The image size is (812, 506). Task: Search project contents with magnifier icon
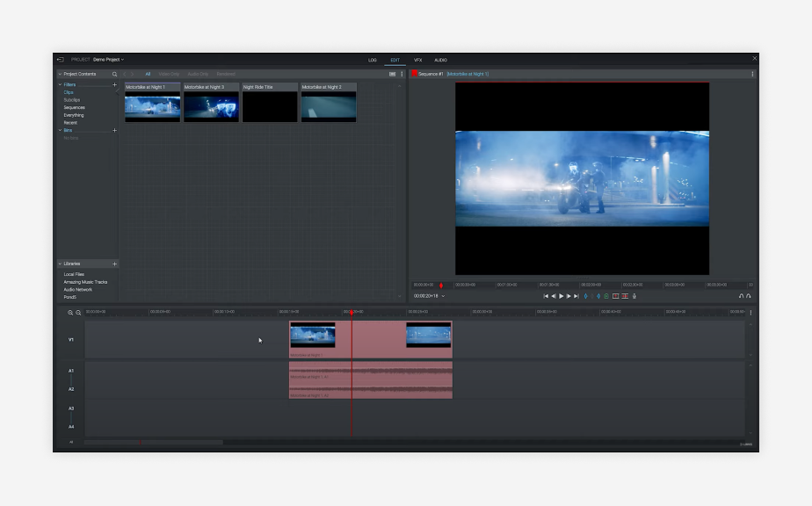pos(114,74)
